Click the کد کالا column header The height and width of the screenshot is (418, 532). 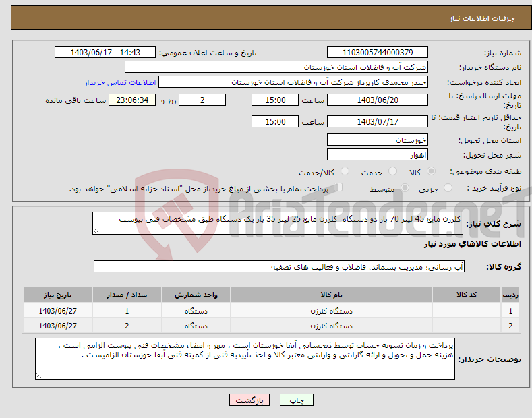click(467, 295)
